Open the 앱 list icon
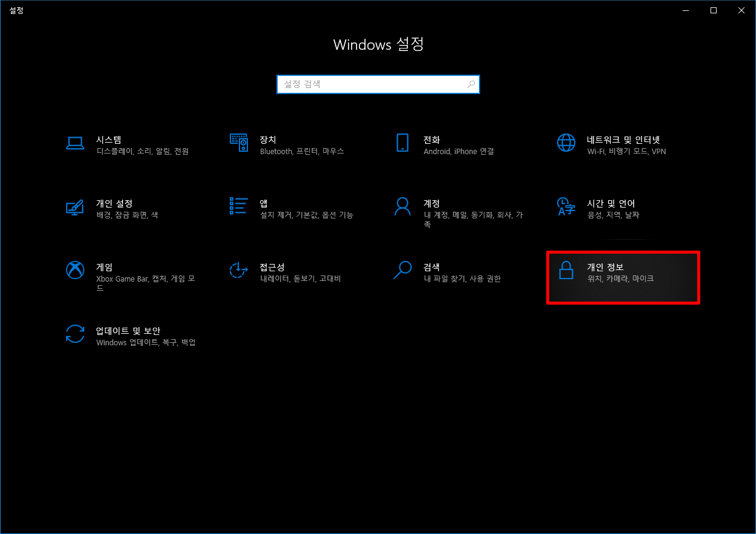Image resolution: width=756 pixels, height=534 pixels. pyautogui.click(x=239, y=206)
